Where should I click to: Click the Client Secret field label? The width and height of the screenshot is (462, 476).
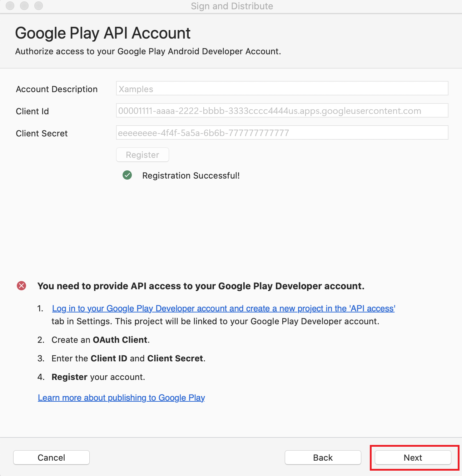tap(42, 134)
